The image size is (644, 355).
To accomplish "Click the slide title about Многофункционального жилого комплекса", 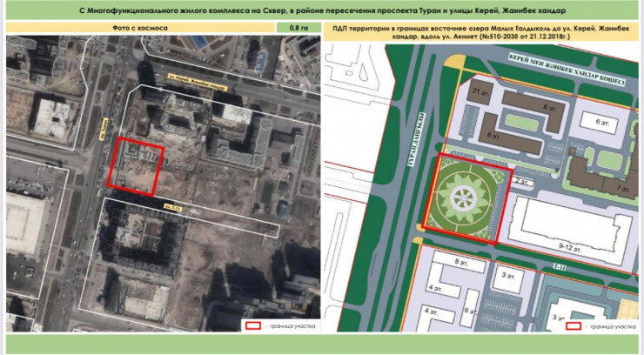I will (320, 9).
